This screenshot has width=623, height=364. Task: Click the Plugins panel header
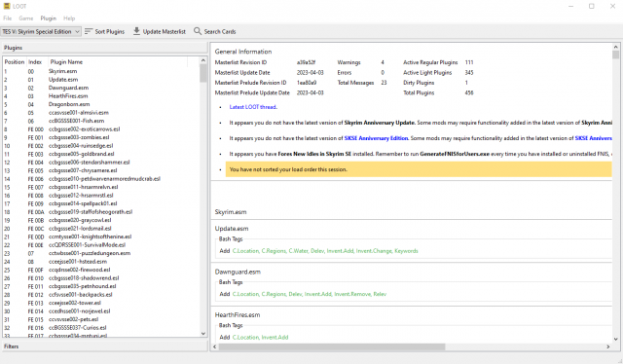[105, 48]
